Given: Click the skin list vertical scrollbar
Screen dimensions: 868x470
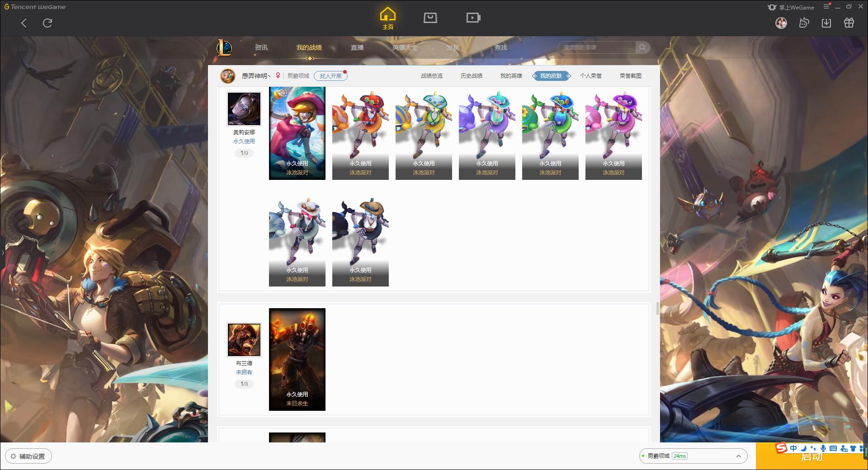Looking at the screenshot, I should (x=657, y=309).
